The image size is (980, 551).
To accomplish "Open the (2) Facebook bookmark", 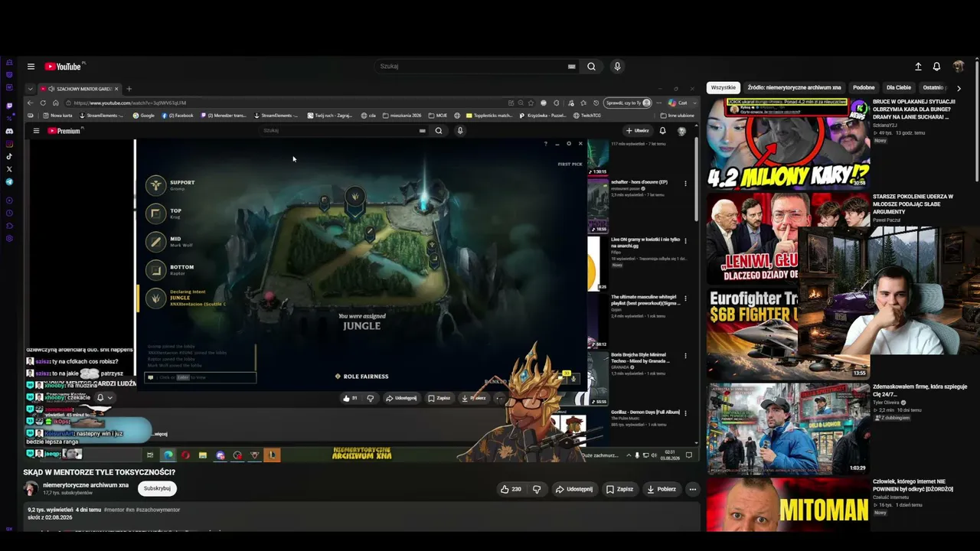I will point(177,116).
